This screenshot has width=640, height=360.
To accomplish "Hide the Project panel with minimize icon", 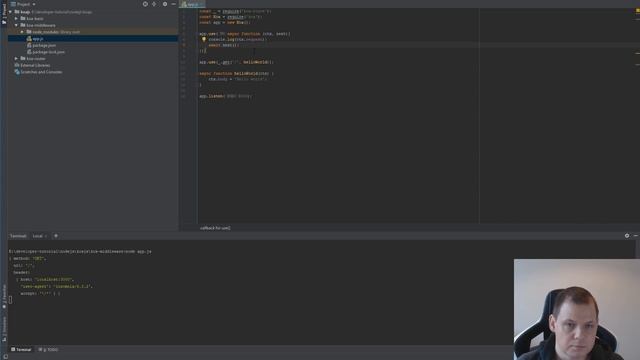I will point(173,4).
